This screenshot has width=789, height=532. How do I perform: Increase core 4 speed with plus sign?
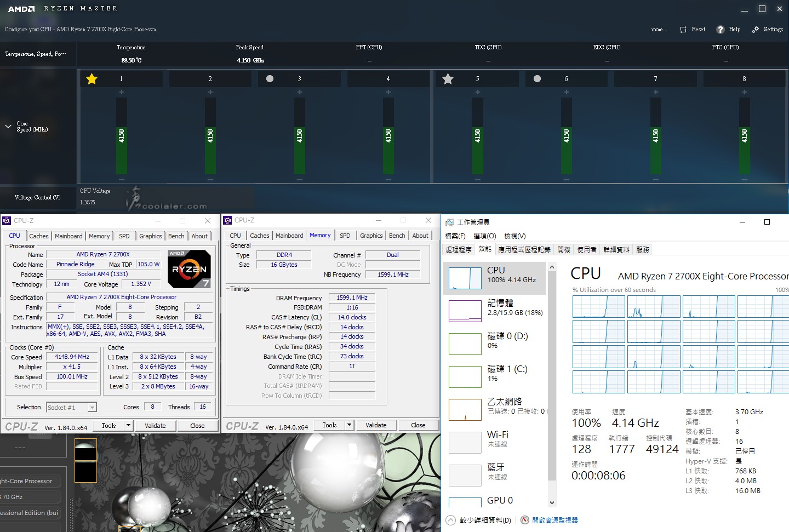pos(388,92)
